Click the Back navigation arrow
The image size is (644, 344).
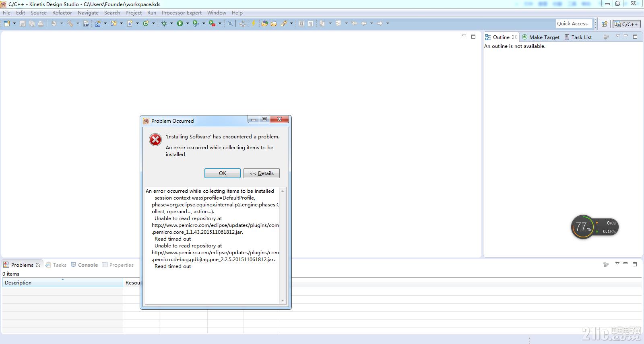point(363,23)
